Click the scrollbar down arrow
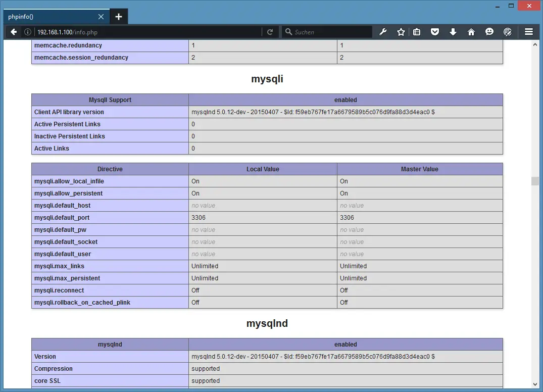Screen dimensions: 543x392 pyautogui.click(x=535, y=384)
